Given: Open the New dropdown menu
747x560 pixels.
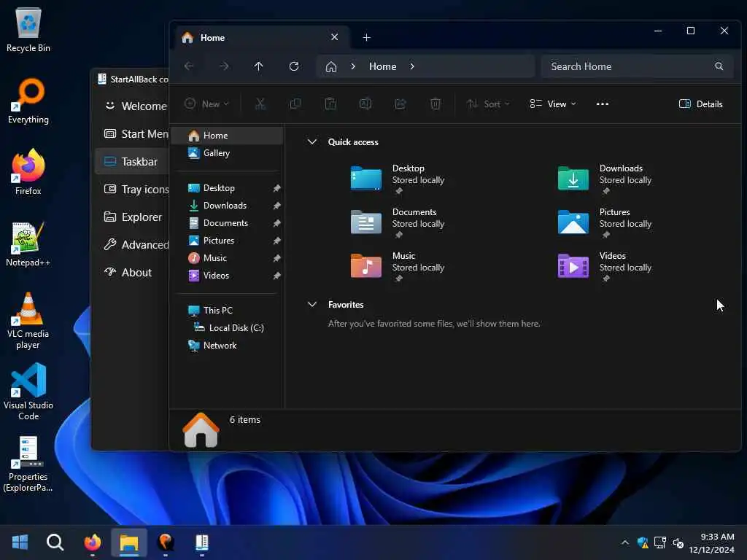Looking at the screenshot, I should pos(206,104).
